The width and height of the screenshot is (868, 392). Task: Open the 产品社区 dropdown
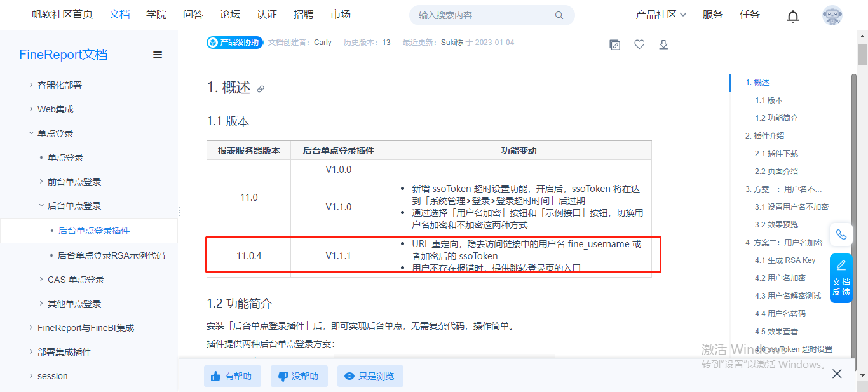tap(661, 15)
